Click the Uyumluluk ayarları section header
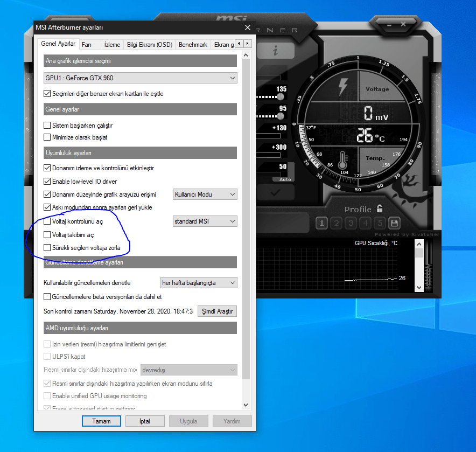Image resolution: width=476 pixels, height=452 pixels. (140, 153)
